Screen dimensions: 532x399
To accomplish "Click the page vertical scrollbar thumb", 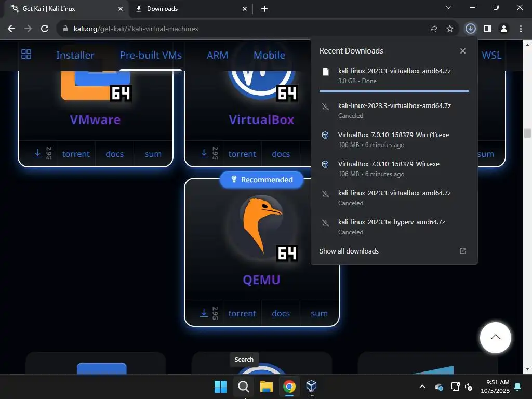I will click(527, 133).
